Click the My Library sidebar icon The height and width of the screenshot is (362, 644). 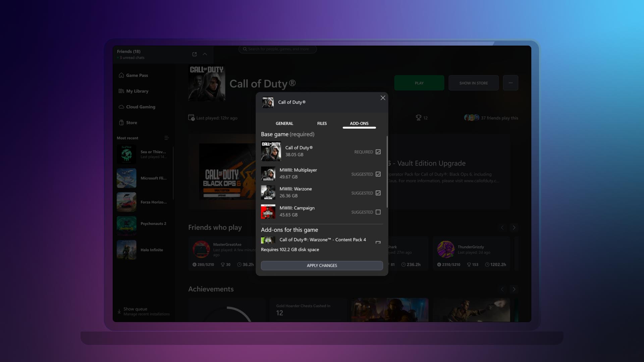pos(122,90)
